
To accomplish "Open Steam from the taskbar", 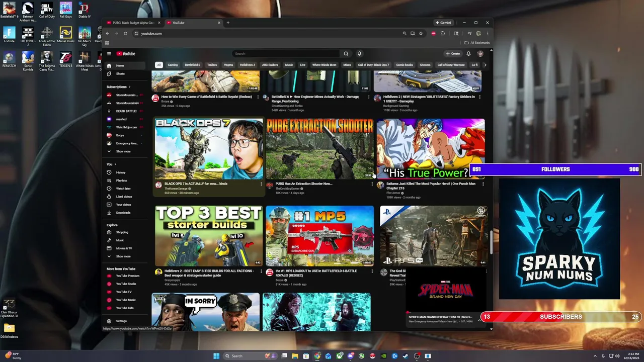I will 406,356.
